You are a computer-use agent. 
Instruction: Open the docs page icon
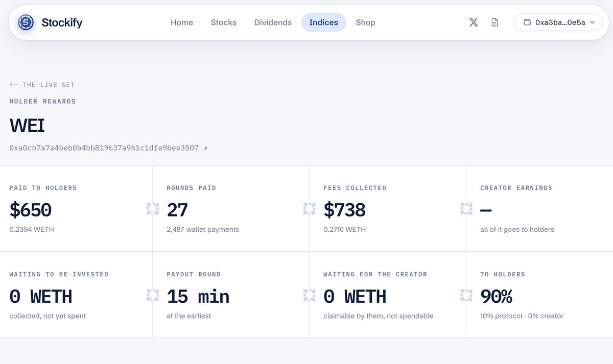tap(494, 22)
